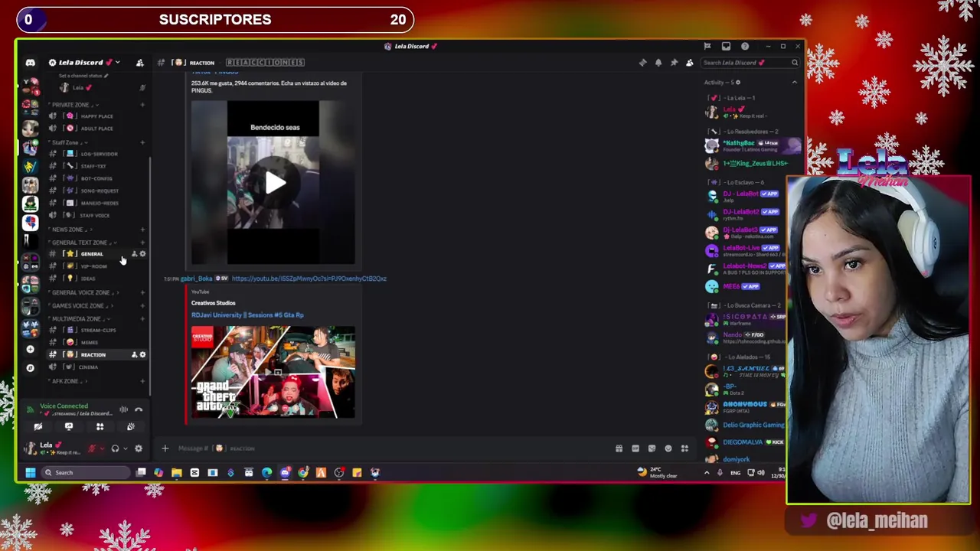
Task: Click the Search Lela Discord field
Action: 750,63
